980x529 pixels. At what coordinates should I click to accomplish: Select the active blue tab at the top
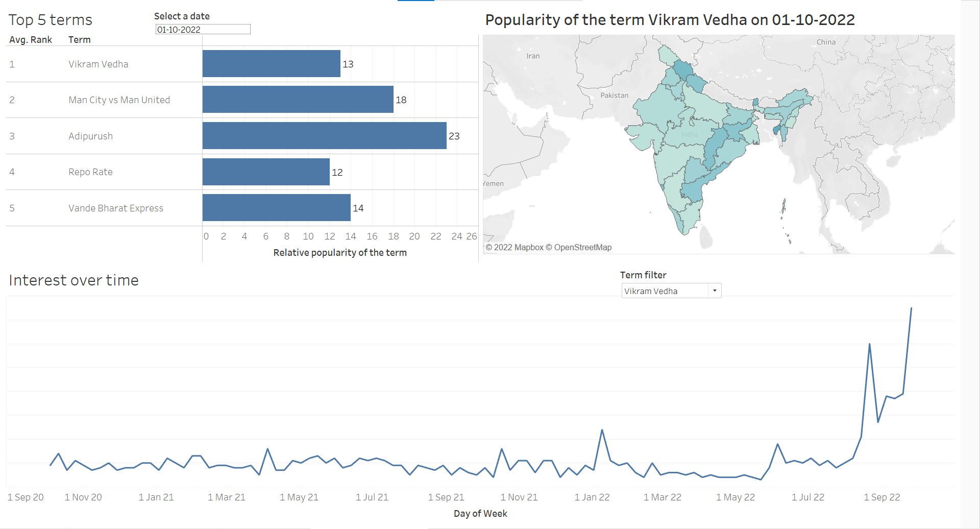[415, 2]
